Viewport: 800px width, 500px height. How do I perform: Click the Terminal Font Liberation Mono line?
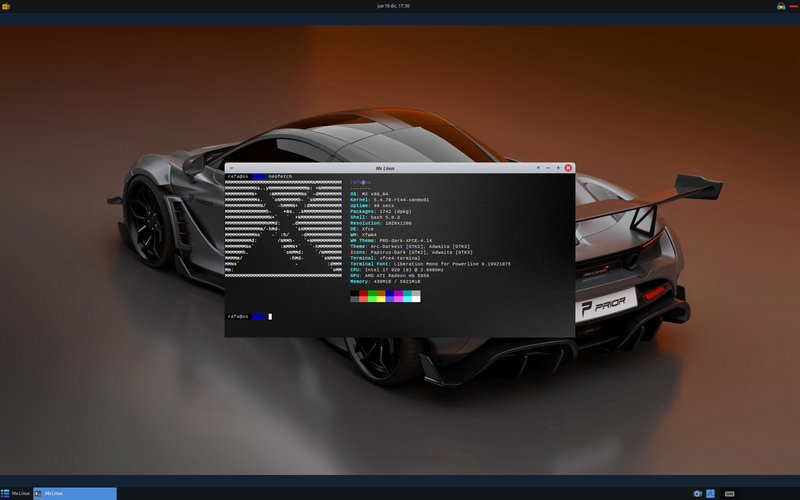(x=431, y=264)
